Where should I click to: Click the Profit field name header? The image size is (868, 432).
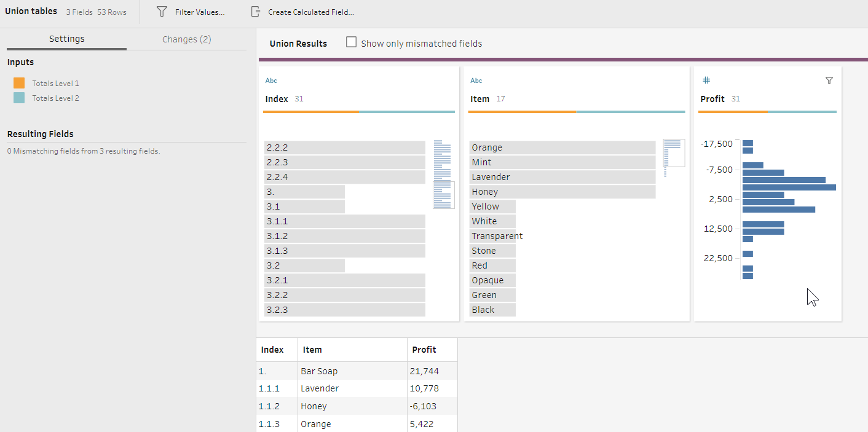tap(712, 99)
